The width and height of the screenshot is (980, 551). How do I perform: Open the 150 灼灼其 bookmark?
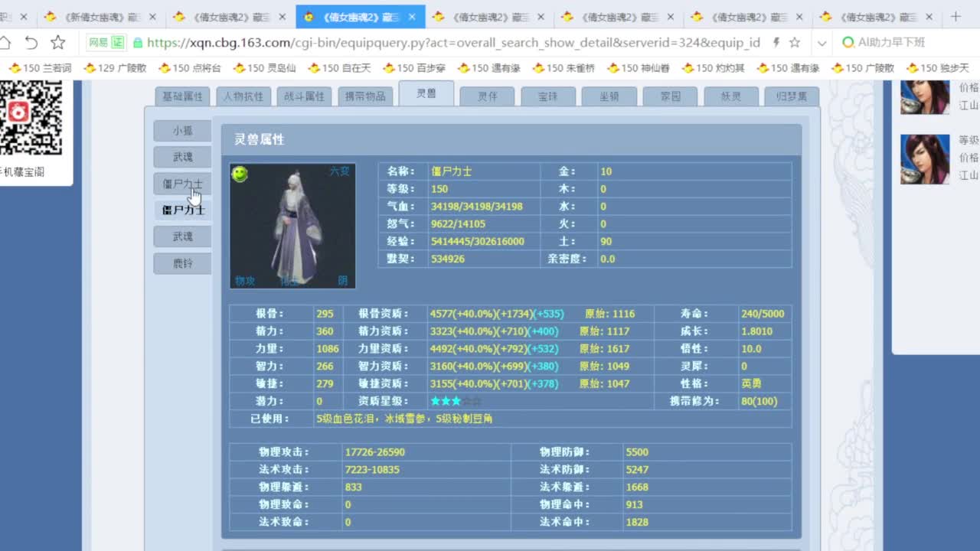(712, 68)
